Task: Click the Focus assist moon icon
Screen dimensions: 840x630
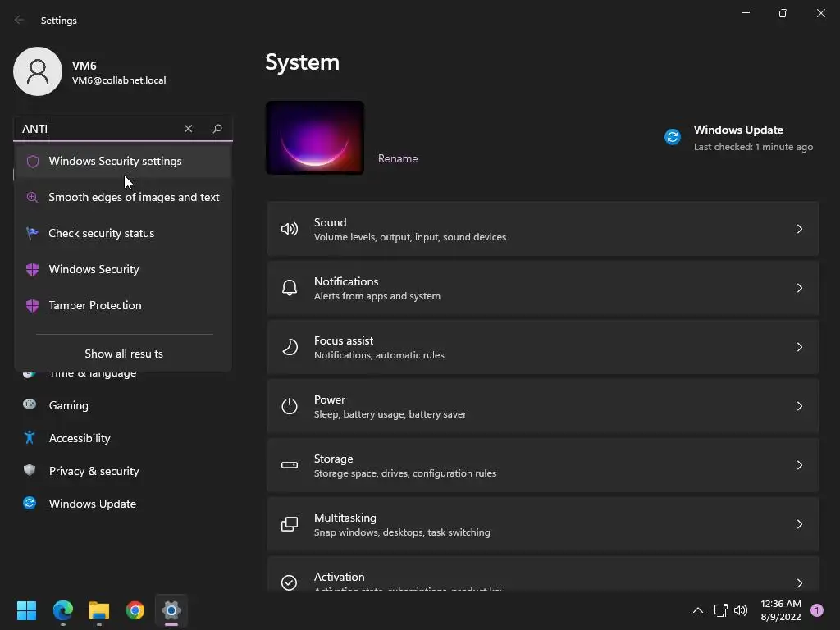Action: tap(290, 347)
